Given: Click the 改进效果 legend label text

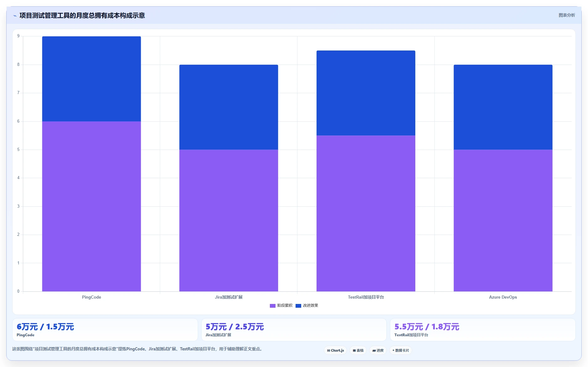Looking at the screenshot, I should point(310,306).
